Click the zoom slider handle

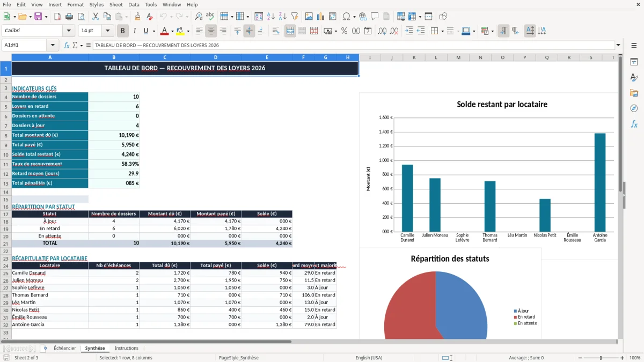tap(601, 358)
